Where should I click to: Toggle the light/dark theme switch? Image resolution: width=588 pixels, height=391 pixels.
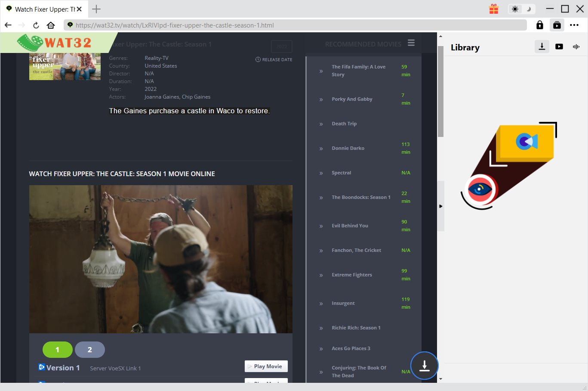coord(521,9)
